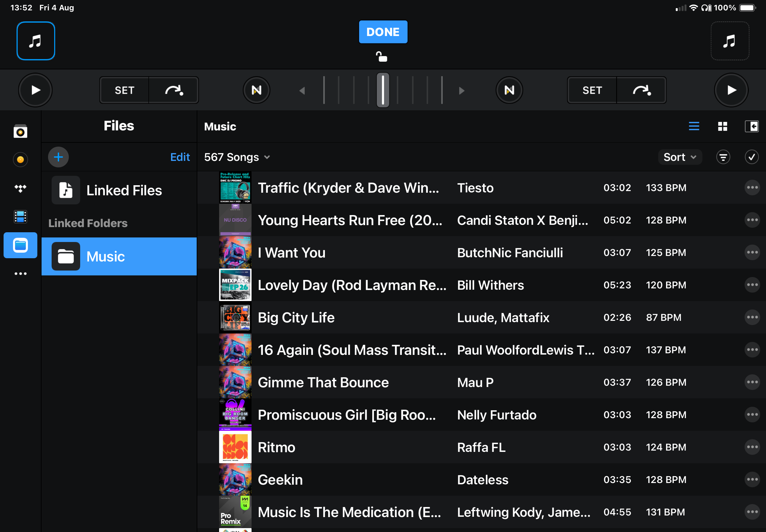Play the left deck
Image resolution: width=766 pixels, height=532 pixels.
(x=35, y=90)
